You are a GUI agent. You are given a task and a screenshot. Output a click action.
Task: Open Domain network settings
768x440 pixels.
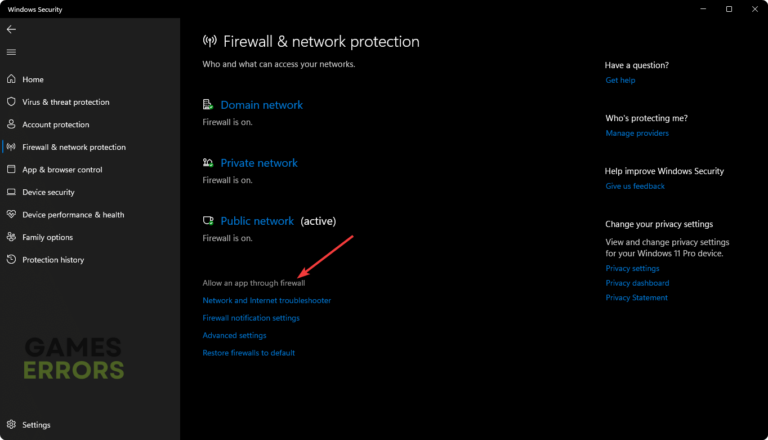point(261,105)
